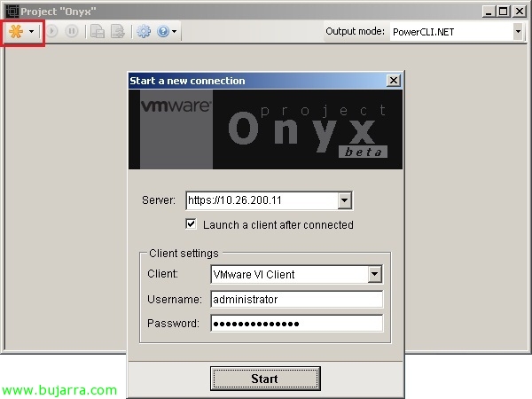This screenshot has height=399, width=532.
Task: Click the Password input field
Action: 296,324
